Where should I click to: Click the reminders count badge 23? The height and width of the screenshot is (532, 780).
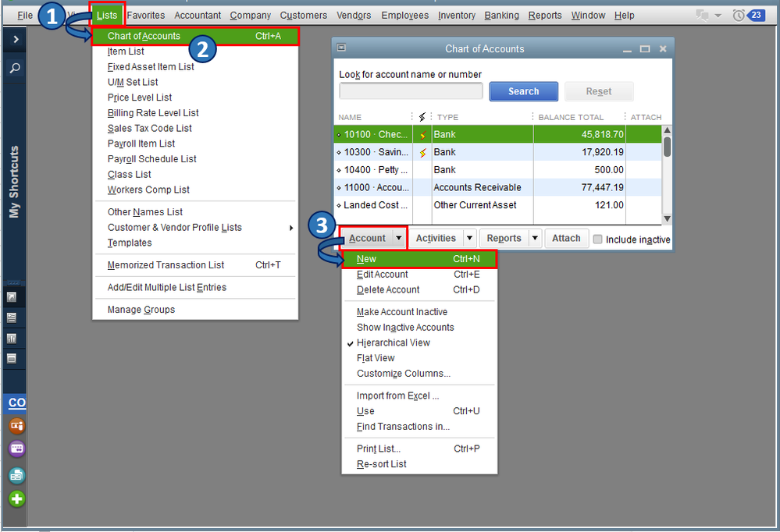(756, 15)
